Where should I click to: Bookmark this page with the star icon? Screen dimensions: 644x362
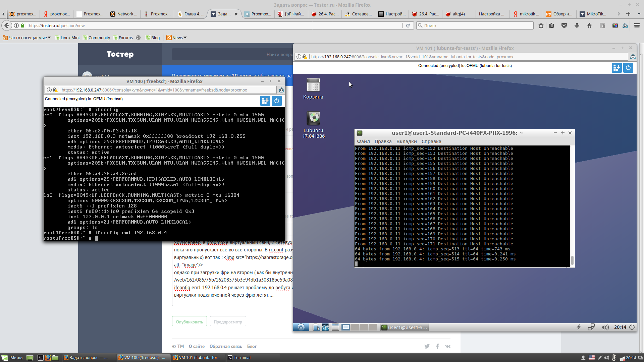(x=541, y=25)
